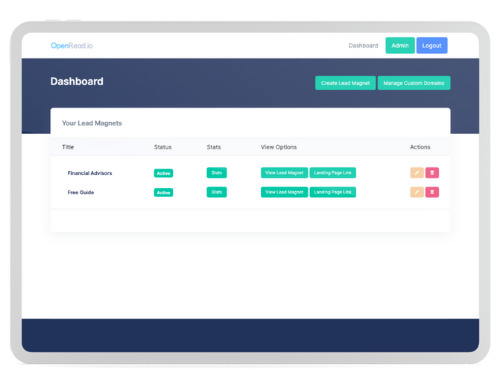
Task: Click the Active badge for Financial Advisors
Action: click(x=163, y=173)
